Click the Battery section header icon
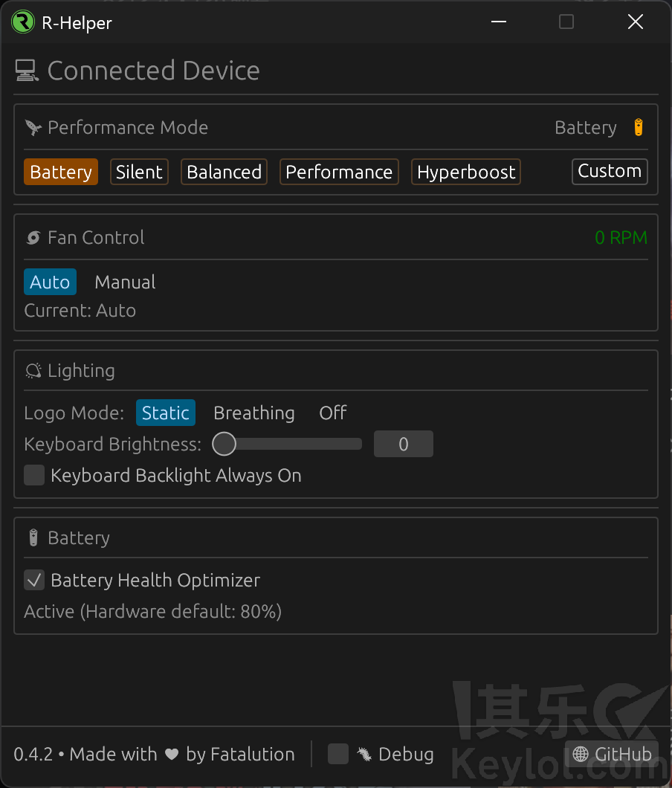This screenshot has width=672, height=788. pyautogui.click(x=33, y=537)
